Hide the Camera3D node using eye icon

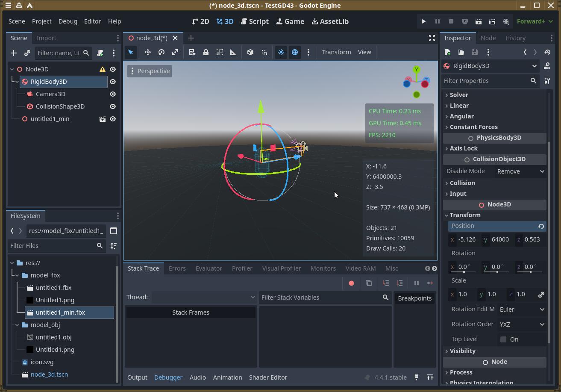113,94
